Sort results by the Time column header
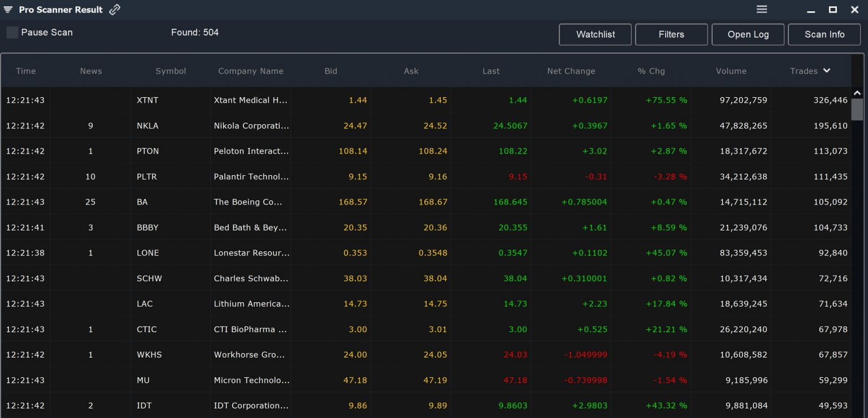This screenshot has height=418, width=868. coord(25,71)
